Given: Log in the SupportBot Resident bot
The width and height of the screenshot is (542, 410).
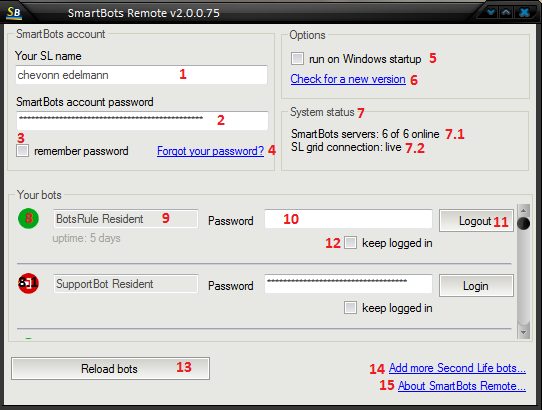Looking at the screenshot, I should [476, 286].
